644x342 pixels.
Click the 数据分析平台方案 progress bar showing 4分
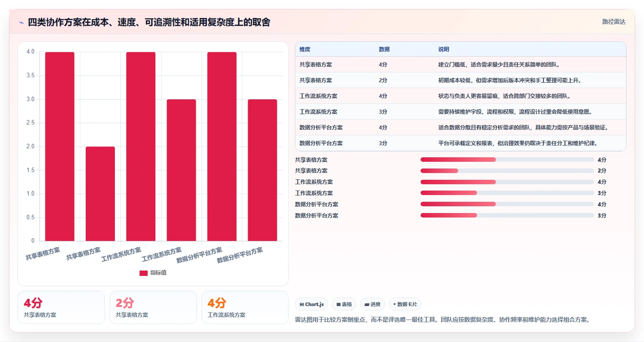(507, 204)
